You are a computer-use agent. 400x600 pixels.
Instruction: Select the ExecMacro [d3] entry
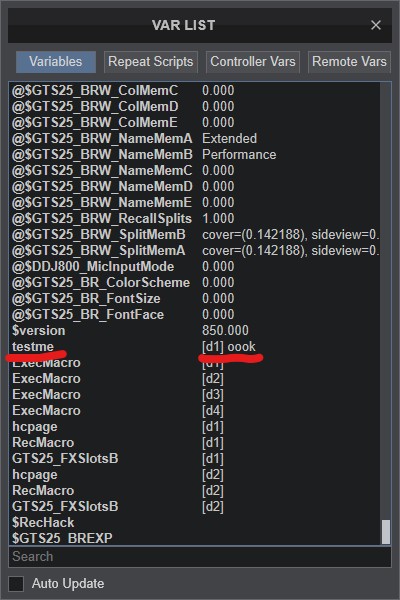[x=195, y=395]
